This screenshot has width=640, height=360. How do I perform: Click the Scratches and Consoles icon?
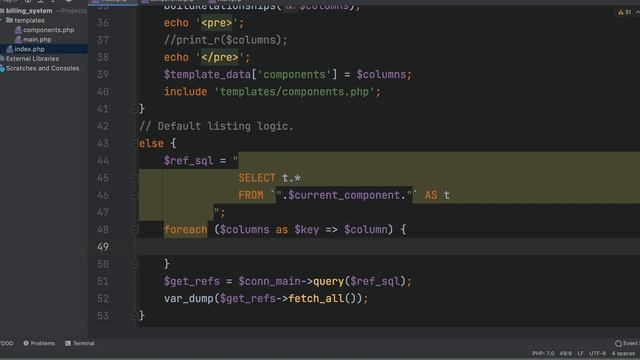pyautogui.click(x=2, y=69)
